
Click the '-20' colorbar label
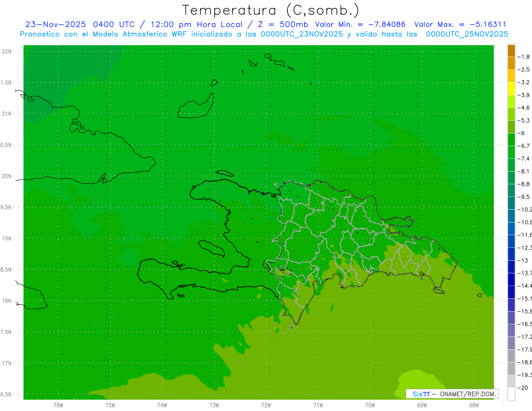522,388
